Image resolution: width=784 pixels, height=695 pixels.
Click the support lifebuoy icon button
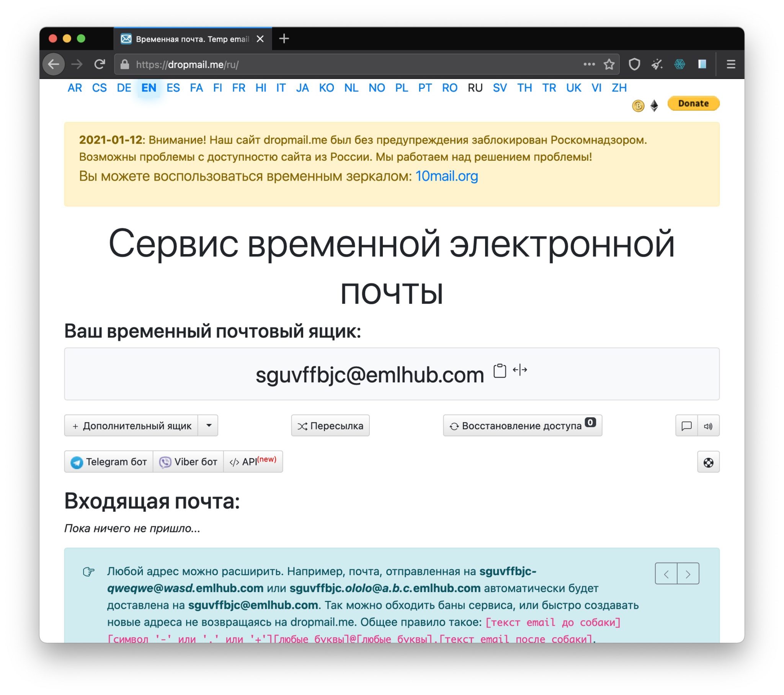(708, 462)
